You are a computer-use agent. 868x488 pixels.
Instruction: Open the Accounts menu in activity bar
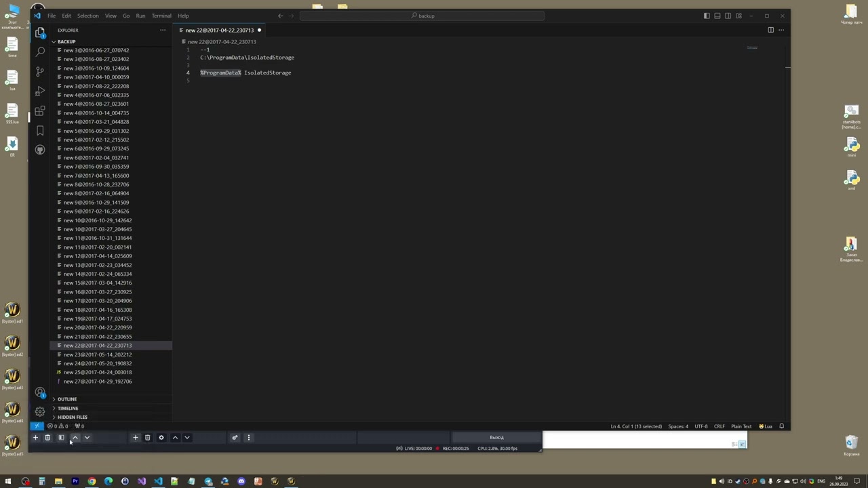point(40,392)
